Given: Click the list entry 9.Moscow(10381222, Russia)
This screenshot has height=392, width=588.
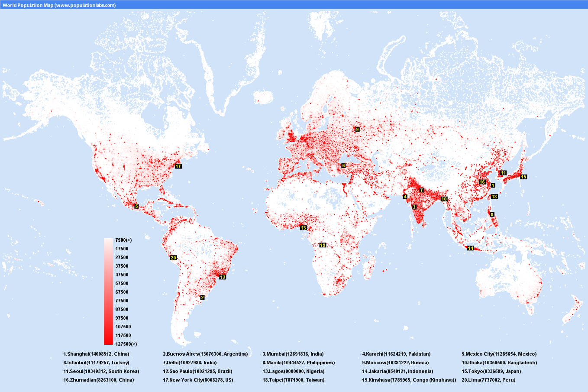Looking at the screenshot, I should pos(395,363).
